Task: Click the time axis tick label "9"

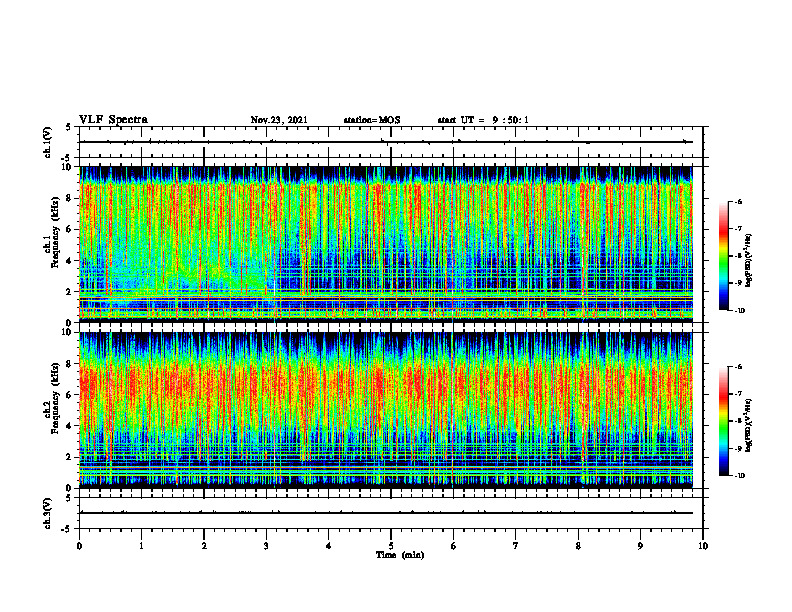Action: [x=640, y=546]
